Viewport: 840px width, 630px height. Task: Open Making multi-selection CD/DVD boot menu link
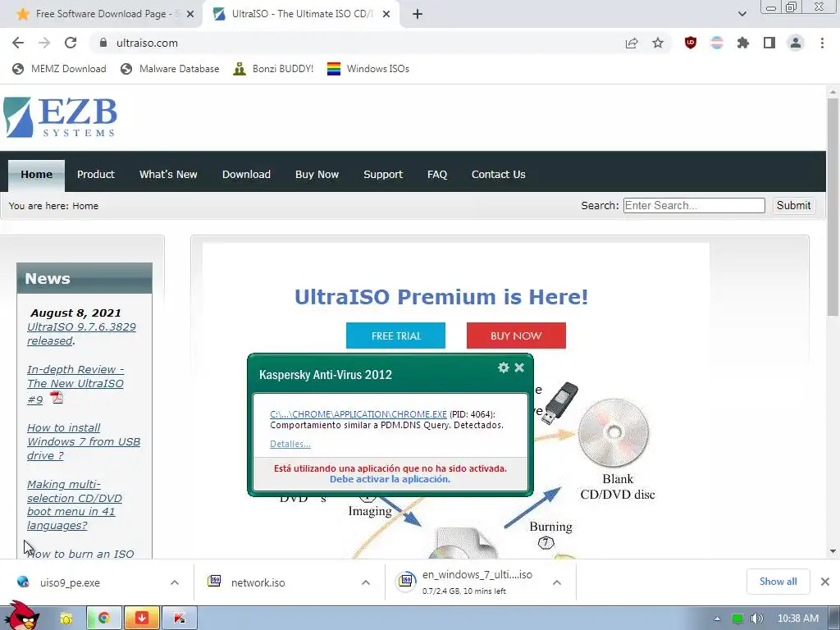click(75, 504)
